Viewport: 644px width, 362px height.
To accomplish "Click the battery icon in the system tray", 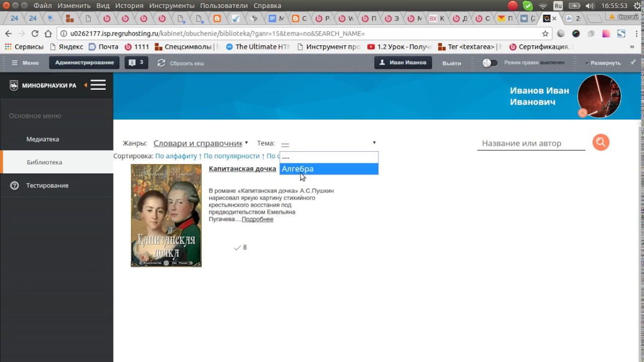I will coord(574,6).
